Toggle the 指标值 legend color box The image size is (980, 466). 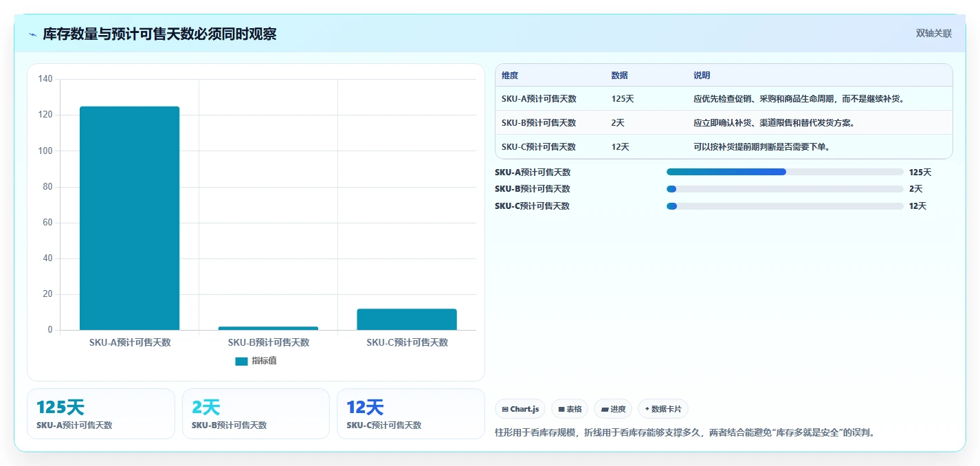click(x=241, y=361)
